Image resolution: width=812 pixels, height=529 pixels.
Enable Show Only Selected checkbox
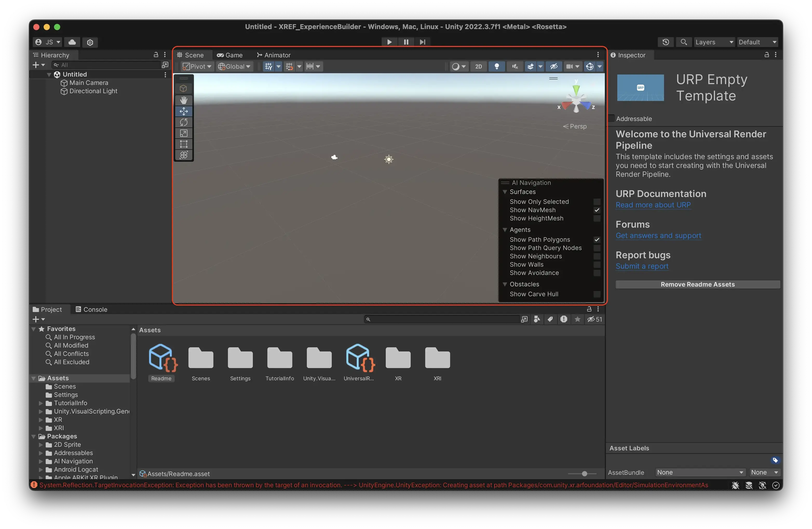(x=596, y=202)
